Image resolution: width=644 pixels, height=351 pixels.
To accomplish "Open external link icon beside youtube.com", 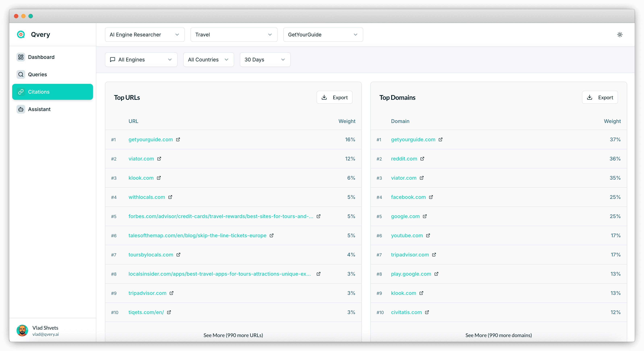I will 428,235.
